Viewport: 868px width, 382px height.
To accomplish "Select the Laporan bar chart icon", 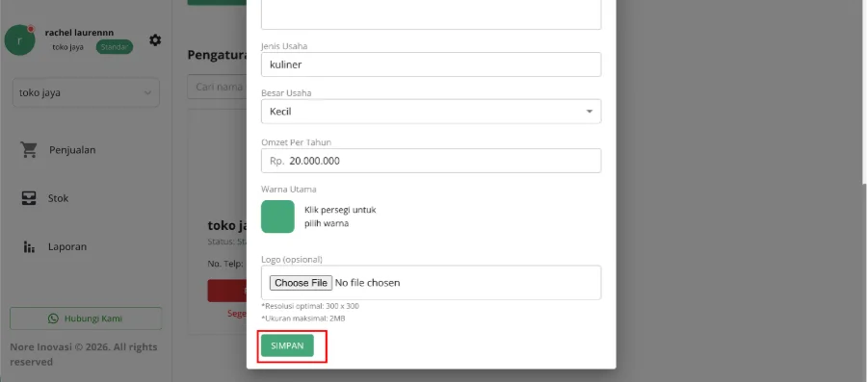I will (x=29, y=246).
